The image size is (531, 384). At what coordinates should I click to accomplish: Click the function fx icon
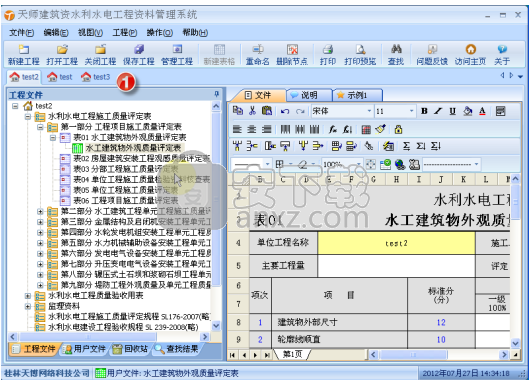333,129
